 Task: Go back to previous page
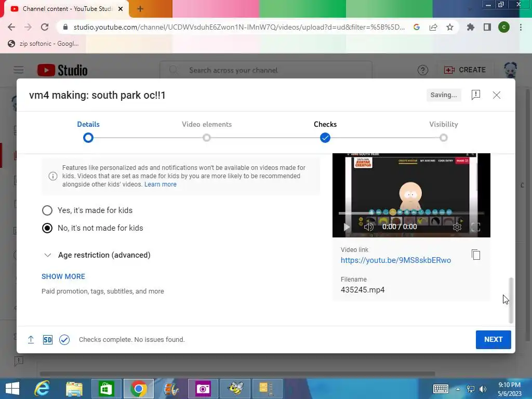click(x=11, y=27)
